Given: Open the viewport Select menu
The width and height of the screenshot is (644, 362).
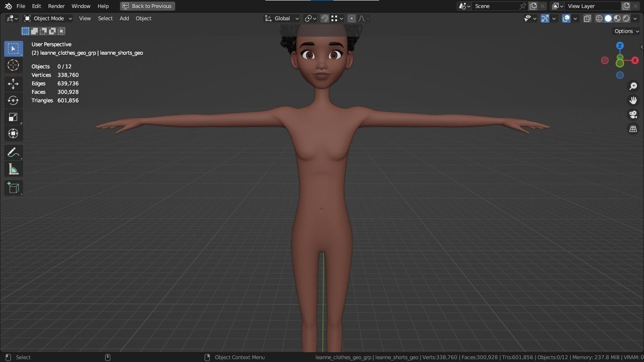Looking at the screenshot, I should tap(105, 18).
